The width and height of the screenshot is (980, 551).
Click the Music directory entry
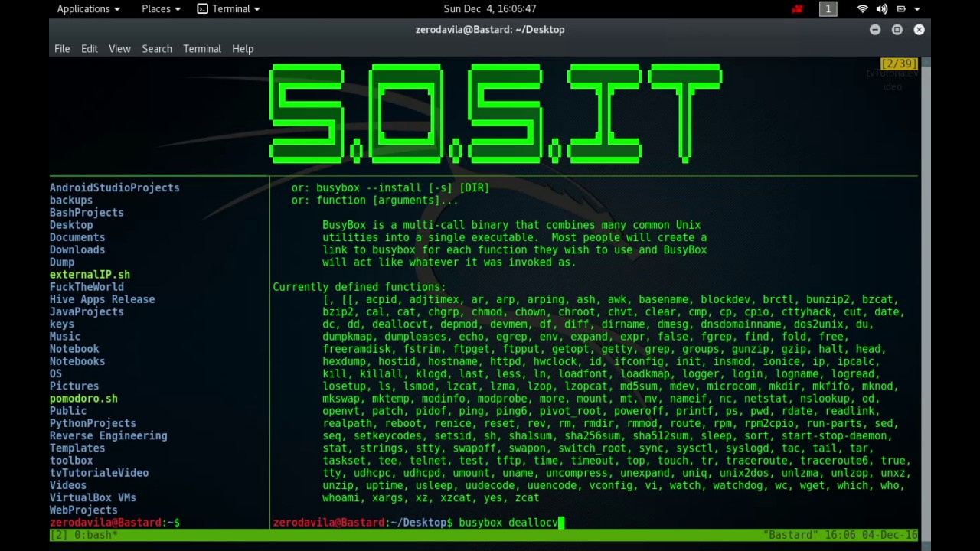65,337
